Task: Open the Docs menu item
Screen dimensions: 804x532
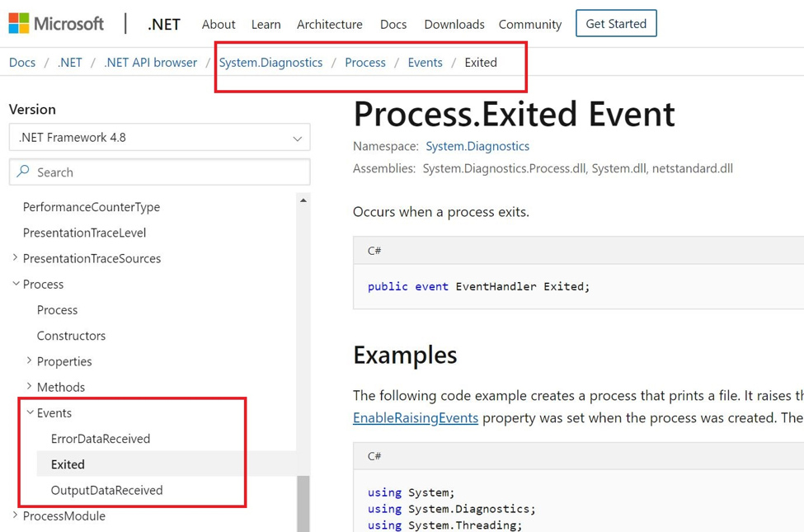Action: tap(393, 24)
